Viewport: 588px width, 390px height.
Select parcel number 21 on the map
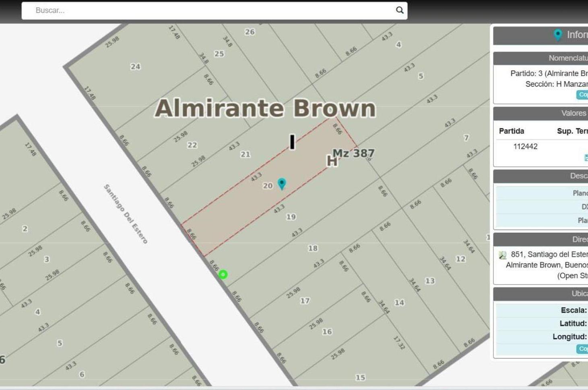[x=245, y=154]
